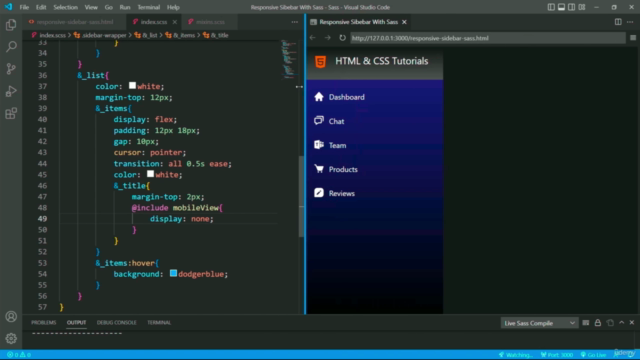Image resolution: width=640 pixels, height=360 pixels.
Task: Click the Watching Sass status bar button
Action: click(x=516, y=355)
